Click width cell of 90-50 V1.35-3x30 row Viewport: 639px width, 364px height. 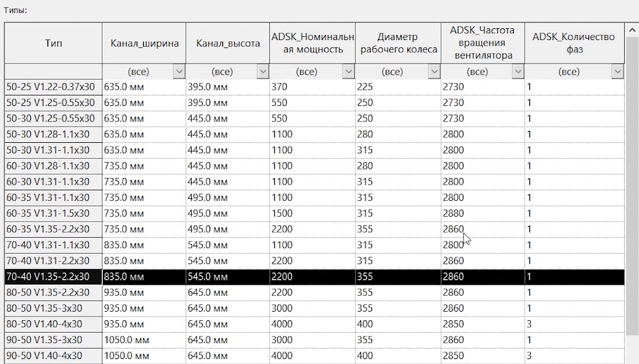tap(144, 340)
